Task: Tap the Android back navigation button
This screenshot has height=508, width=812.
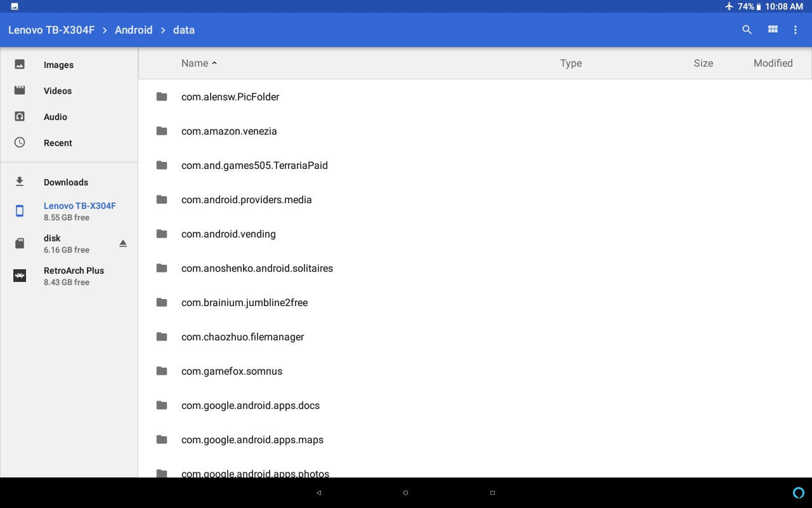Action: pyautogui.click(x=318, y=493)
